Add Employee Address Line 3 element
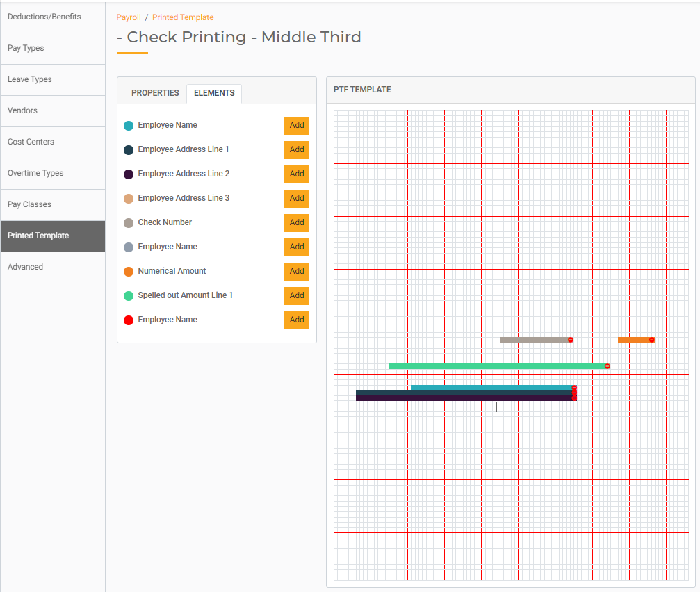 (296, 198)
